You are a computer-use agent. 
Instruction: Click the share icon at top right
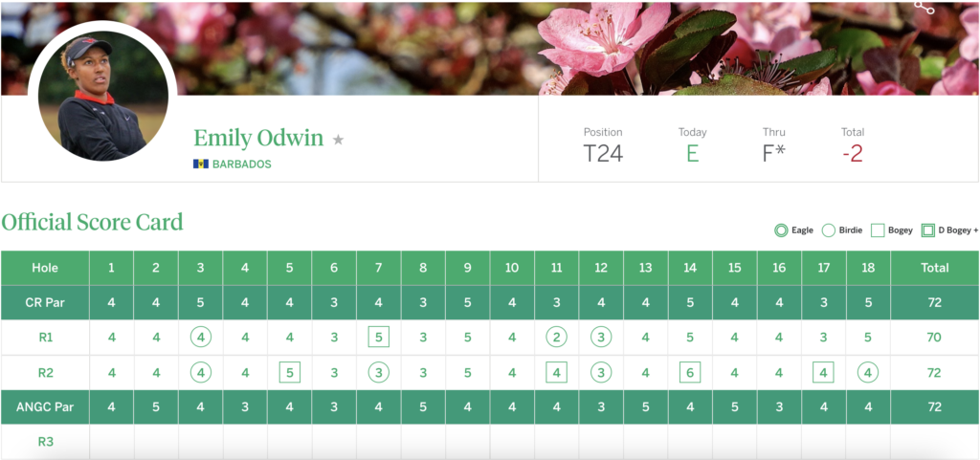pyautogui.click(x=924, y=7)
